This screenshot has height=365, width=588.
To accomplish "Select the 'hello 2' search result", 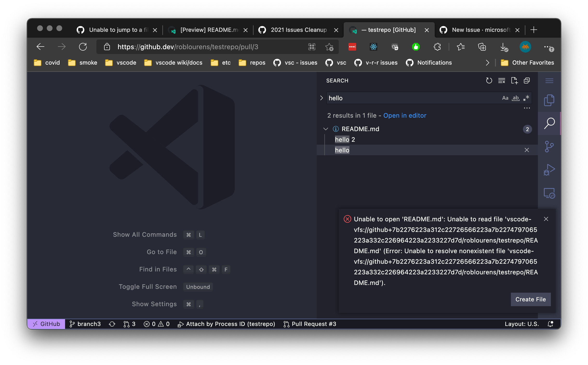I will 427,140.
